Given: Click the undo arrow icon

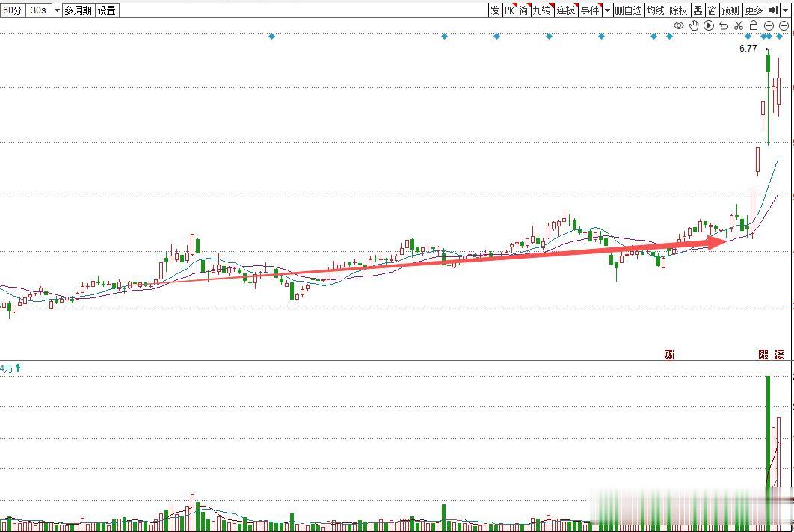Looking at the screenshot, I should coord(724,25).
